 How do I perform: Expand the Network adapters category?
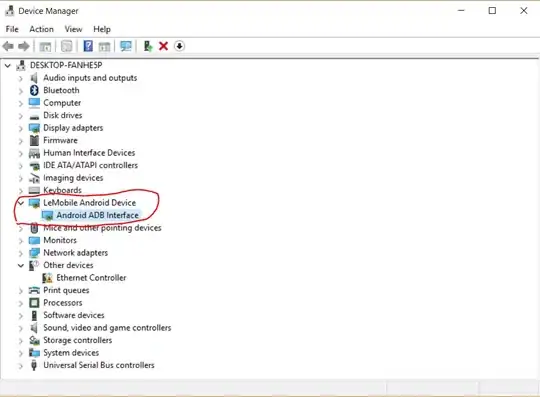click(21, 253)
